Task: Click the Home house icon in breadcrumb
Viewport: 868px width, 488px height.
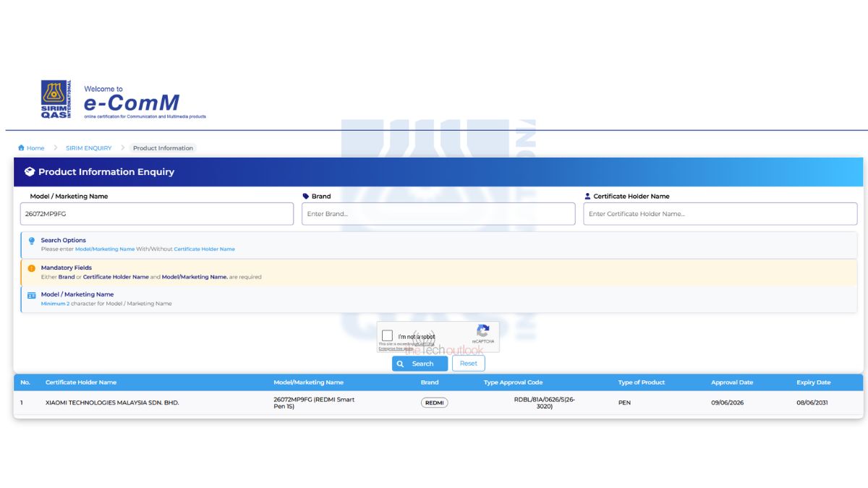Action: [x=21, y=148]
